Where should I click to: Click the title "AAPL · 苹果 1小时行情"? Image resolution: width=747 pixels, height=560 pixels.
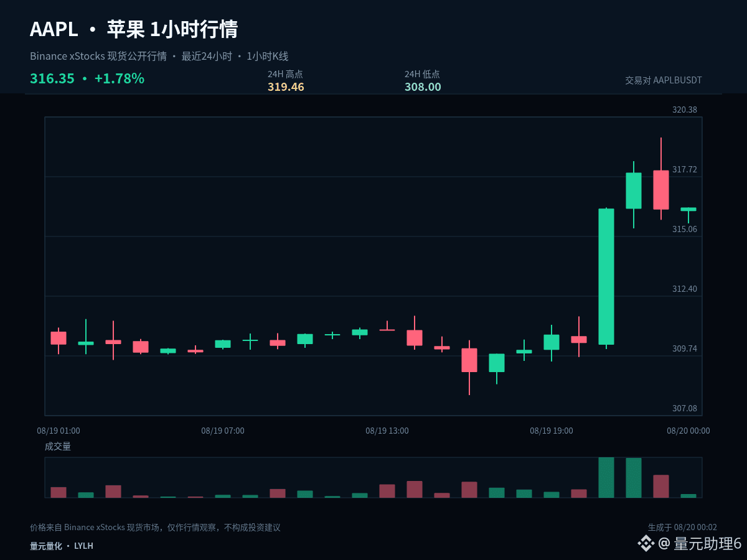[134, 29]
